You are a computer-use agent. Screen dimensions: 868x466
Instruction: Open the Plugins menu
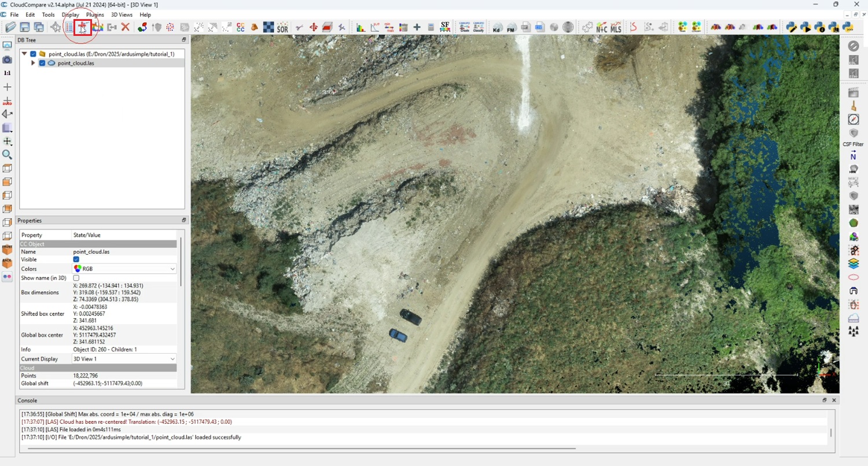[94, 14]
